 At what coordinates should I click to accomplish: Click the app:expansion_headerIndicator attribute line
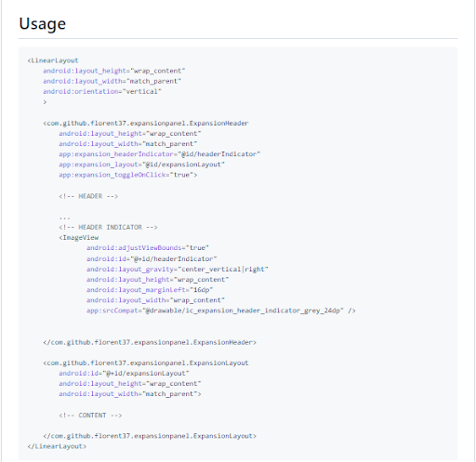point(160,154)
